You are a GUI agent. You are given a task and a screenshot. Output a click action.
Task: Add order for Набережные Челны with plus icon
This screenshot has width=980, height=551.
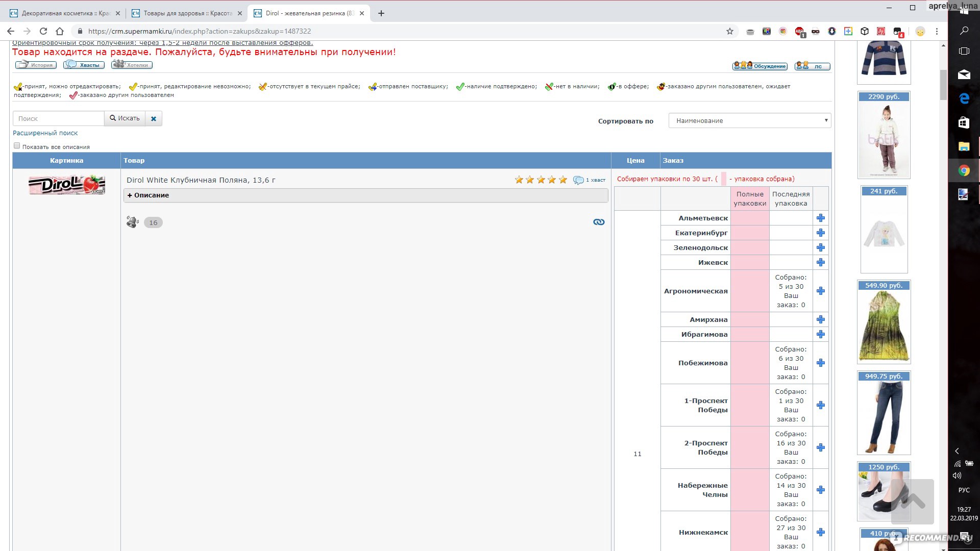(820, 490)
